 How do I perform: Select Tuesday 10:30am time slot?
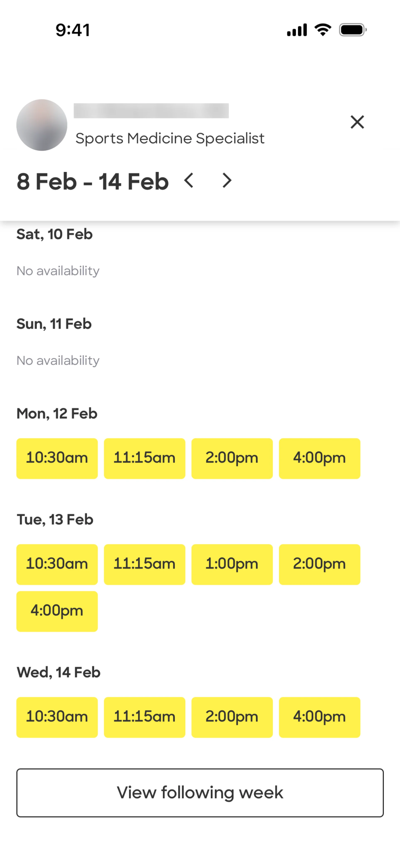(57, 564)
